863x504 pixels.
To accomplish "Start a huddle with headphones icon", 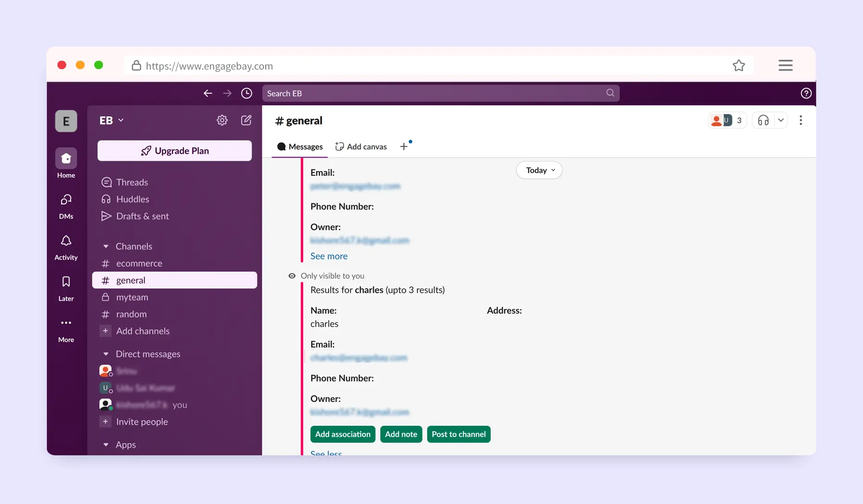I will (x=763, y=121).
